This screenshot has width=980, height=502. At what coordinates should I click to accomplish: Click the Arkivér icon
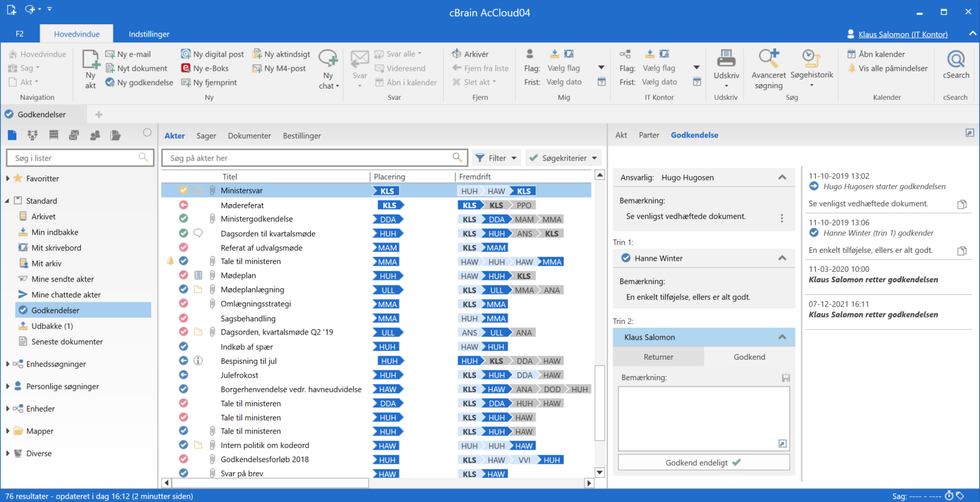(457, 54)
